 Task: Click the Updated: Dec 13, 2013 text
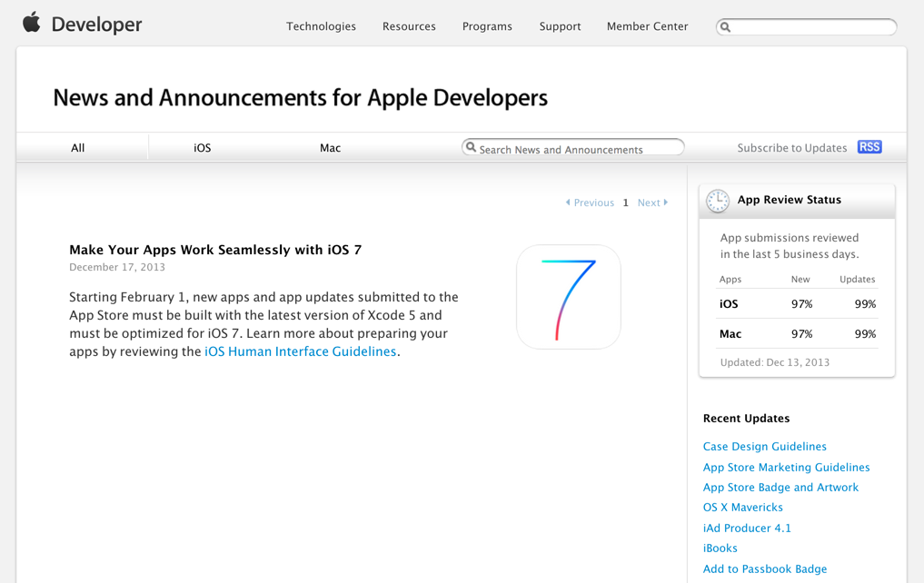tap(774, 362)
